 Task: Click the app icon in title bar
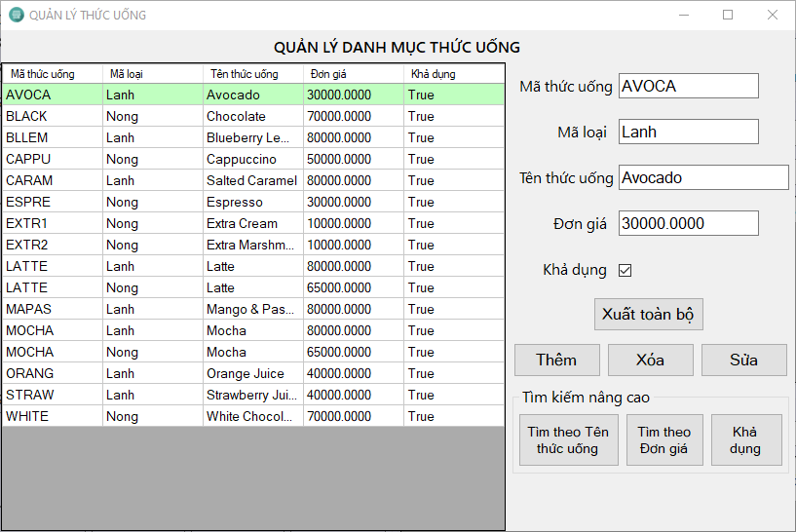[x=16, y=16]
